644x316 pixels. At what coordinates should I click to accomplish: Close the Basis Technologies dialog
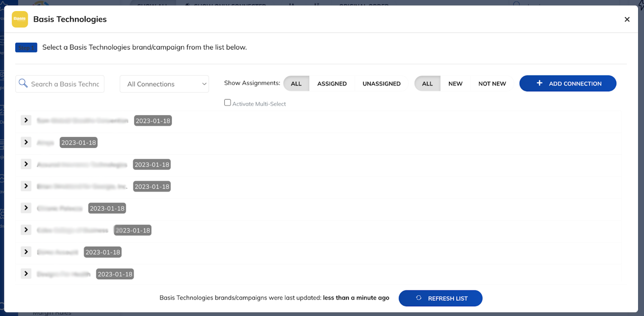[x=627, y=20]
